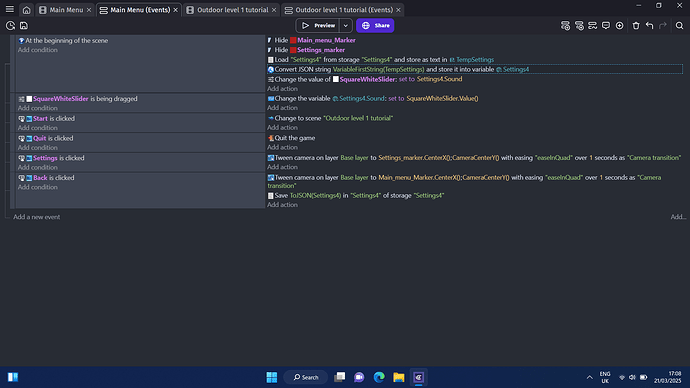The width and height of the screenshot is (690, 388).
Task: Open File Explorer from the taskbar
Action: pyautogui.click(x=399, y=377)
